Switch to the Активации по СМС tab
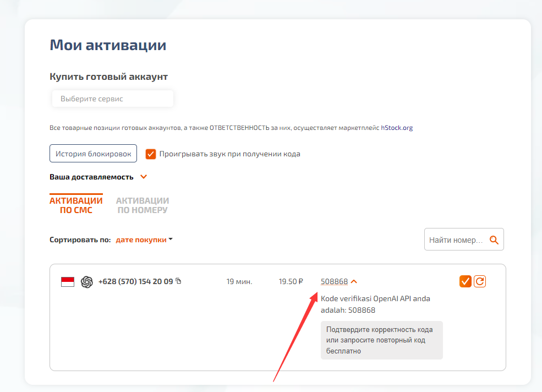The image size is (542, 392). point(76,205)
